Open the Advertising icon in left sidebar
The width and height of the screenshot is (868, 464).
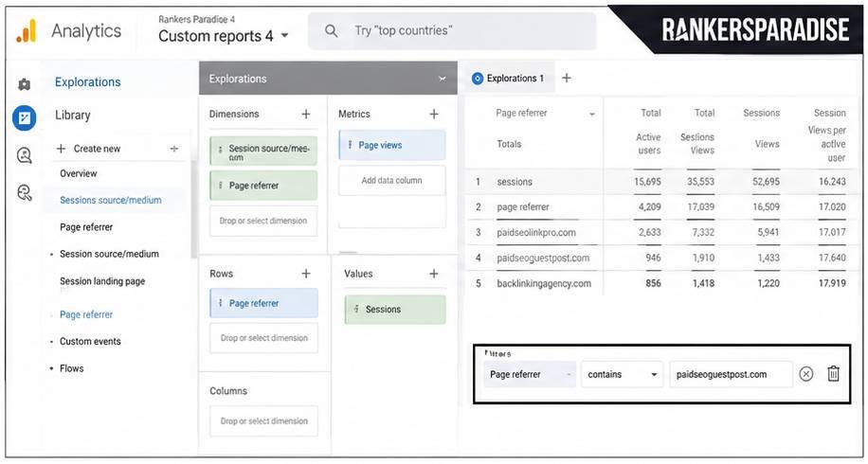click(x=25, y=155)
